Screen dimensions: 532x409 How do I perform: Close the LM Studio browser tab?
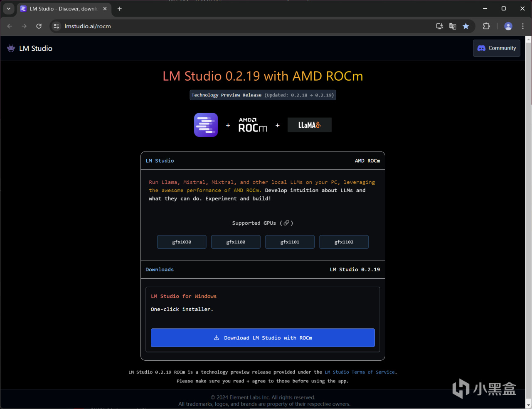pos(105,9)
